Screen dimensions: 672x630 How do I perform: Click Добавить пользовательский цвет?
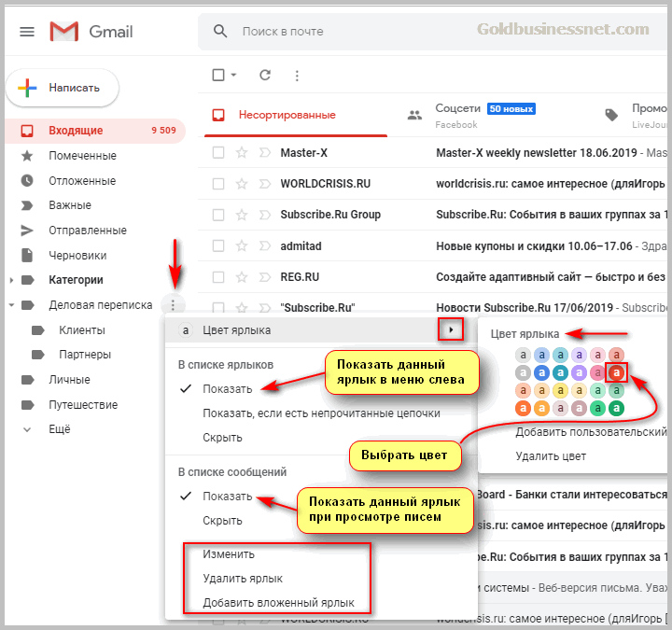tap(591, 432)
